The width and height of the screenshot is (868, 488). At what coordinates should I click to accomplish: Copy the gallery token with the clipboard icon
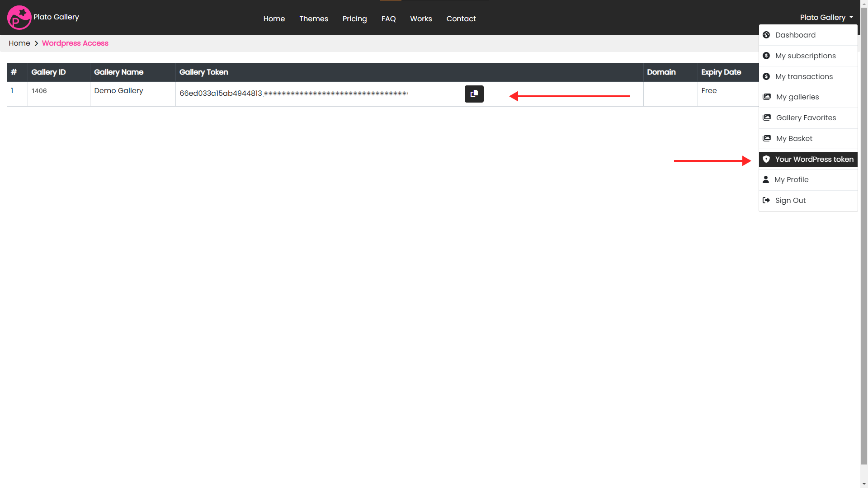474,94
